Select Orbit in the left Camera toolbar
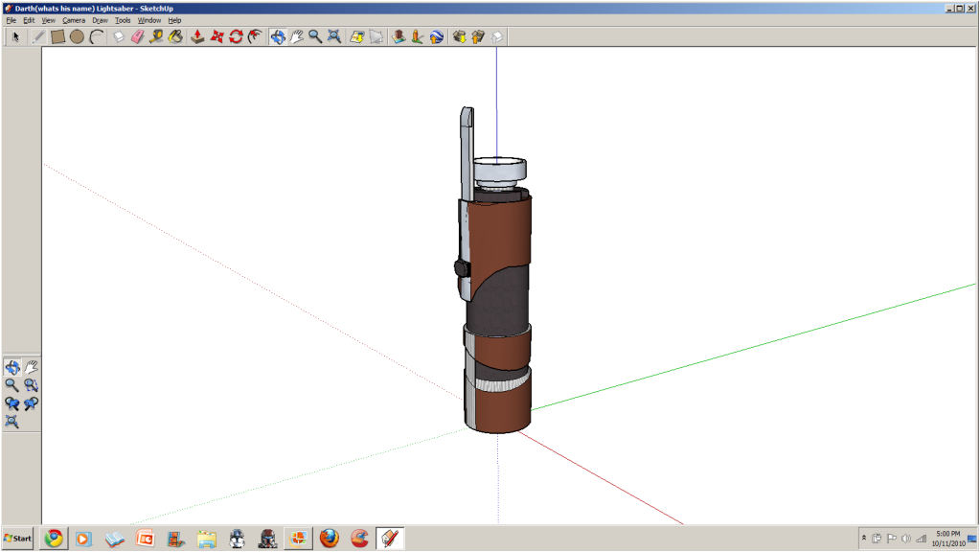The image size is (980, 552). pos(11,367)
